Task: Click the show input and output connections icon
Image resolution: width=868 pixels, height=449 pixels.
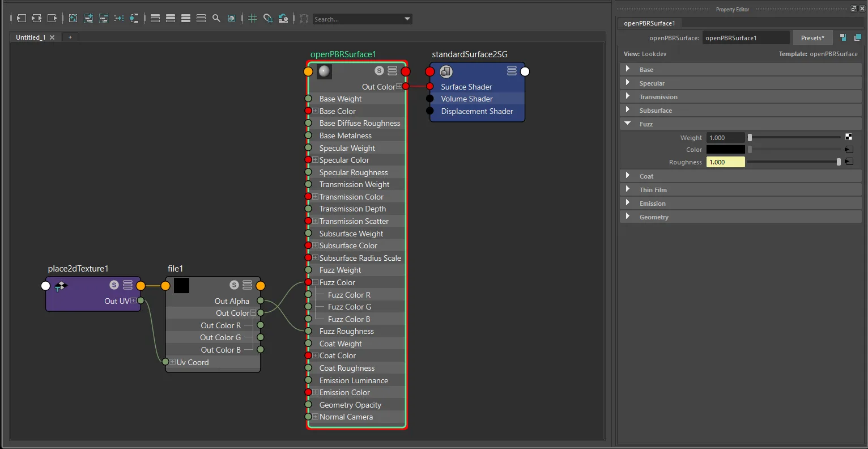Action: click(x=36, y=19)
